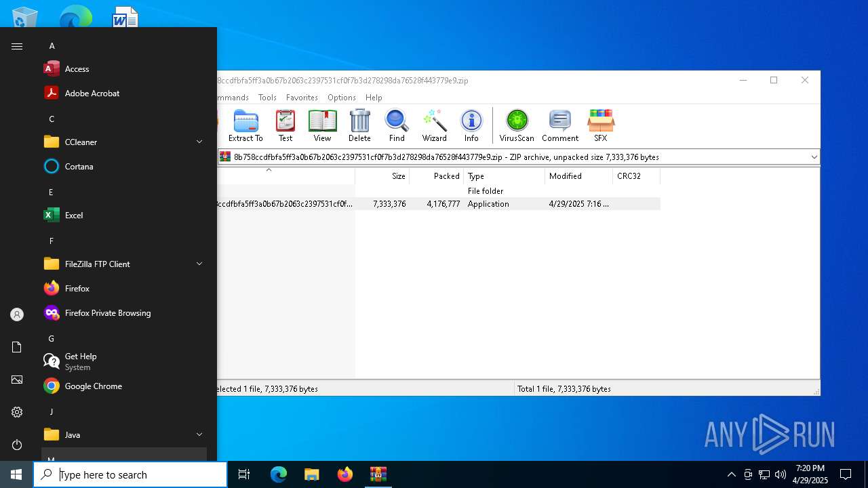Click the user account icon in Start
The width and height of the screenshot is (868, 488).
17,314
